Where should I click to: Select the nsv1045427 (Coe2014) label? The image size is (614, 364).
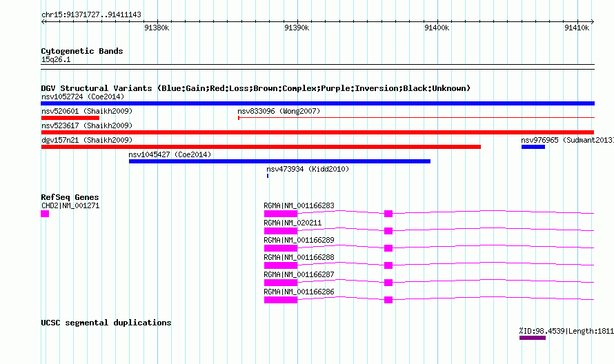coord(170,154)
